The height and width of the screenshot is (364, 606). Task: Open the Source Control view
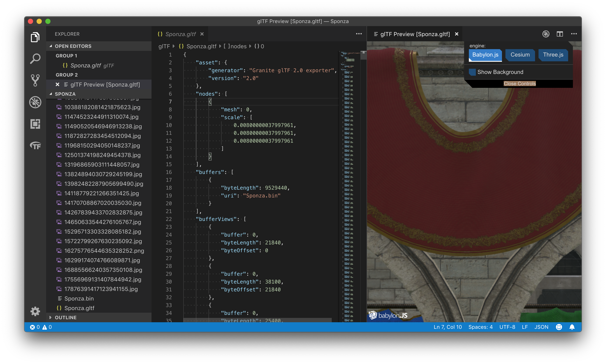point(35,80)
